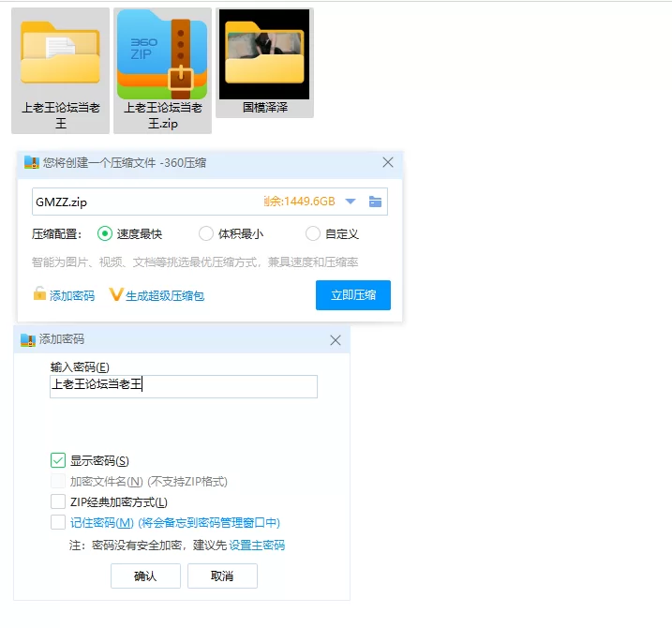
Task: Close the 添加密码 dialog
Action: 336,339
